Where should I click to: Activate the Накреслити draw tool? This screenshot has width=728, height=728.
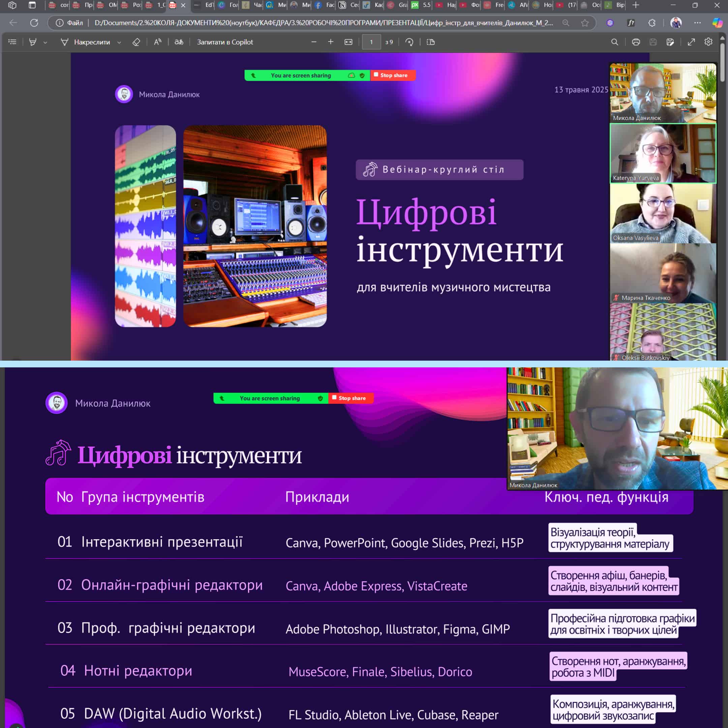86,42
